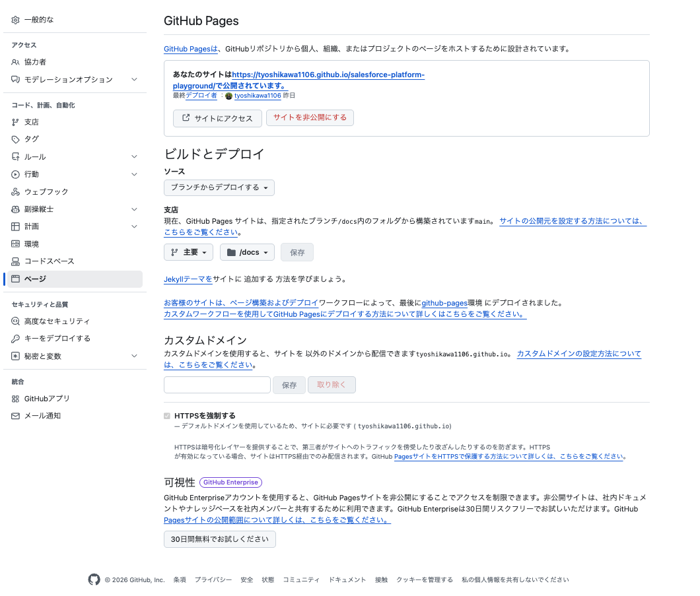The height and width of the screenshot is (596, 700).
Task: Click the tag icon beside タグ
Action: [x=16, y=139]
